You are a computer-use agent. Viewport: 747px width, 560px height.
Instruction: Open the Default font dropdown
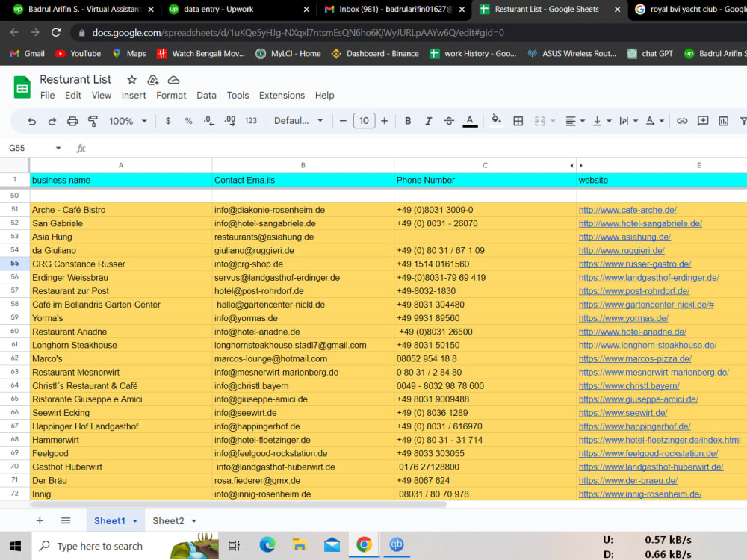(299, 121)
